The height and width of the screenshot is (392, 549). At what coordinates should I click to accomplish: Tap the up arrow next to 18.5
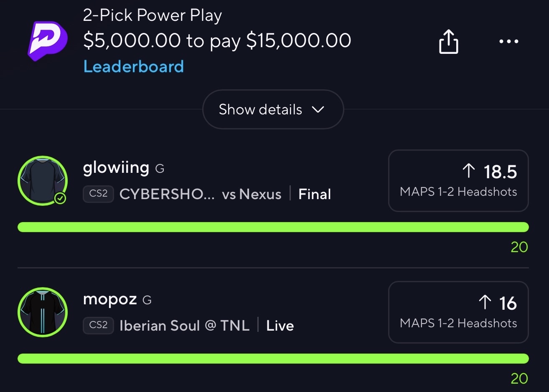pyautogui.click(x=469, y=171)
